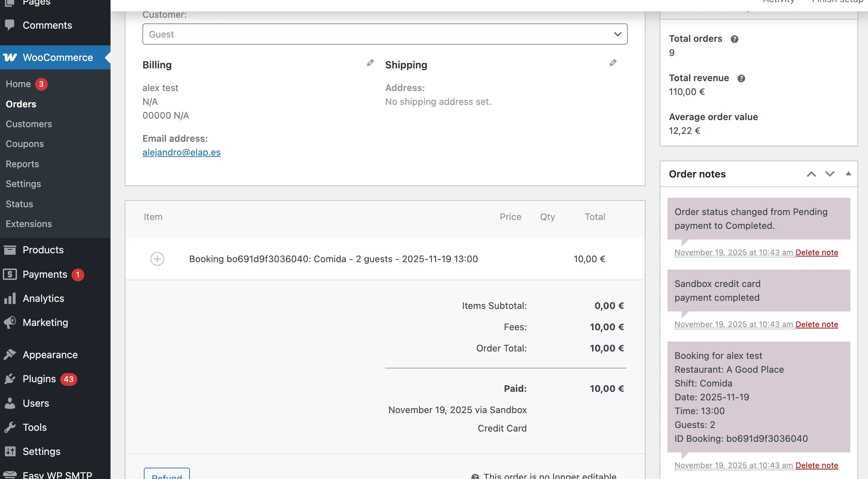Viewport: 868px width, 479px height.
Task: Expand the booking line item plus icon
Action: coord(157,259)
